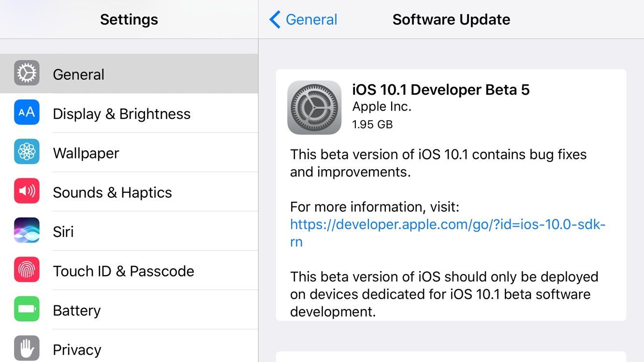Click the iOS 10.1 Developer Beta 5 heading
The width and height of the screenshot is (644, 362).
441,89
